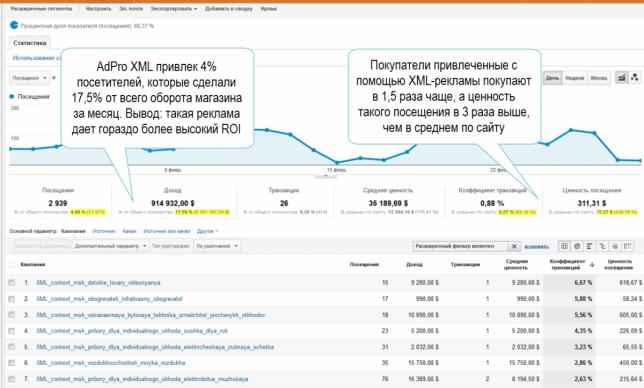Clear the advanced filter with X icon
The image size is (644, 388).
coord(513,246)
